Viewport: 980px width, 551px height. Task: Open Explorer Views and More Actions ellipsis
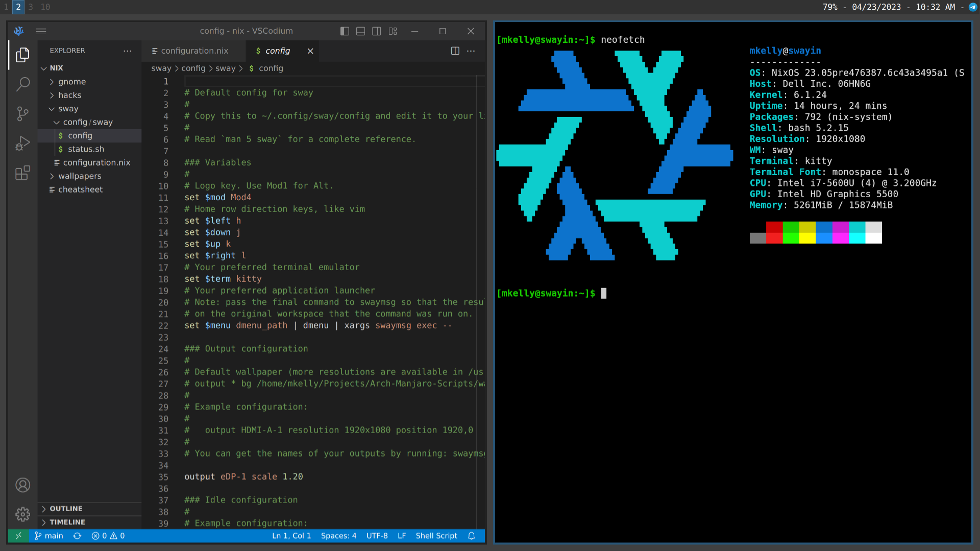click(x=127, y=51)
